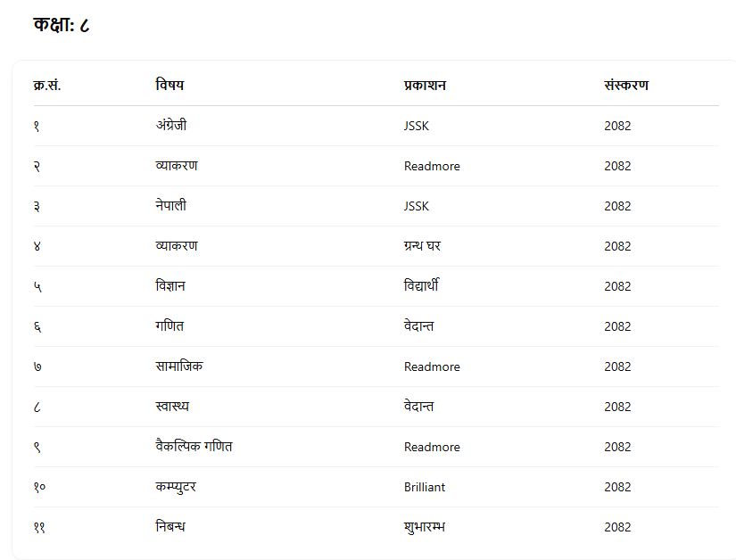
Task: Click the "विषय" column header
Action: click(x=170, y=86)
